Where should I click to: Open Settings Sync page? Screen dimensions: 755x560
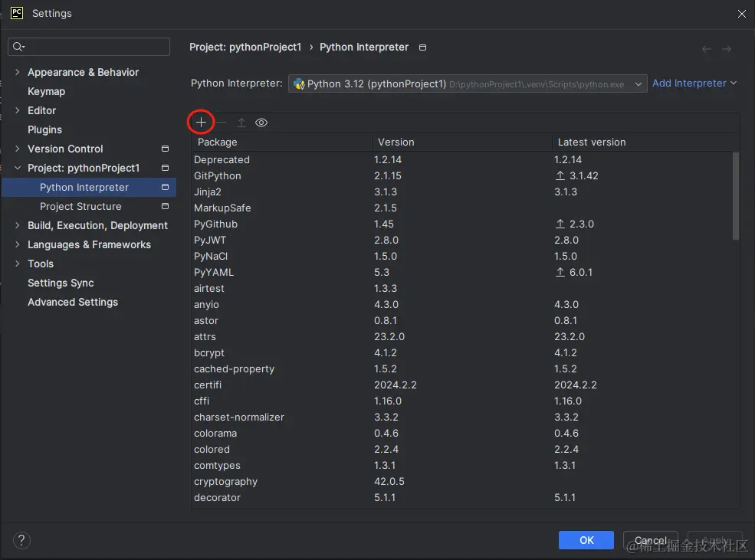click(x=61, y=283)
